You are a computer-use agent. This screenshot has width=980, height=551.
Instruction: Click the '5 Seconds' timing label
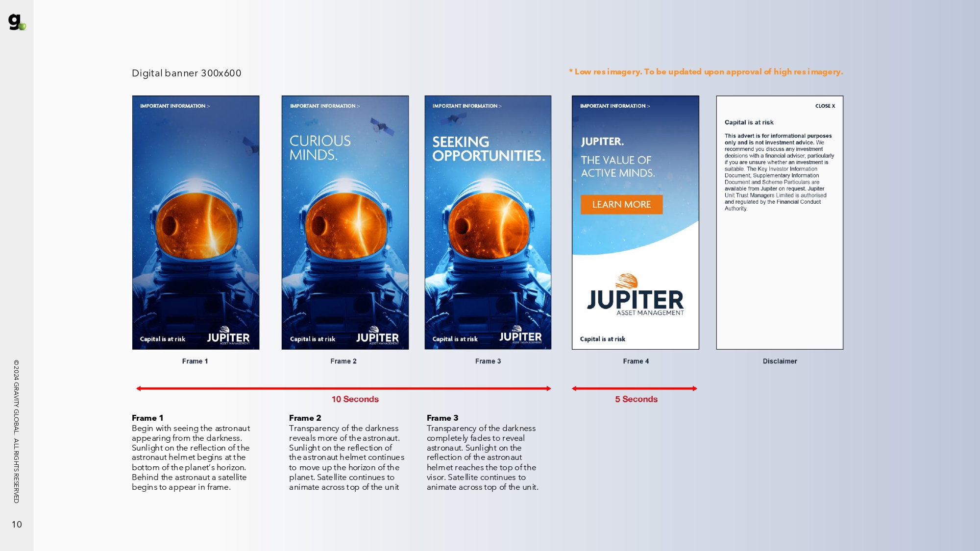click(x=637, y=399)
